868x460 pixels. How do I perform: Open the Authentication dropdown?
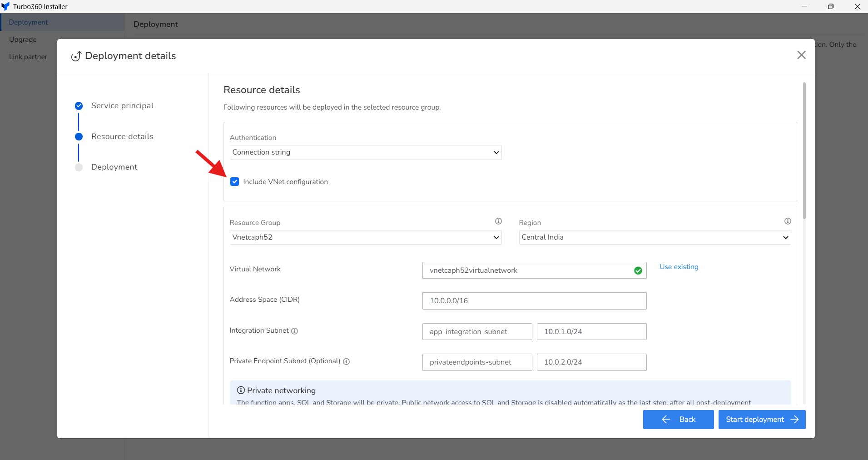pyautogui.click(x=366, y=152)
